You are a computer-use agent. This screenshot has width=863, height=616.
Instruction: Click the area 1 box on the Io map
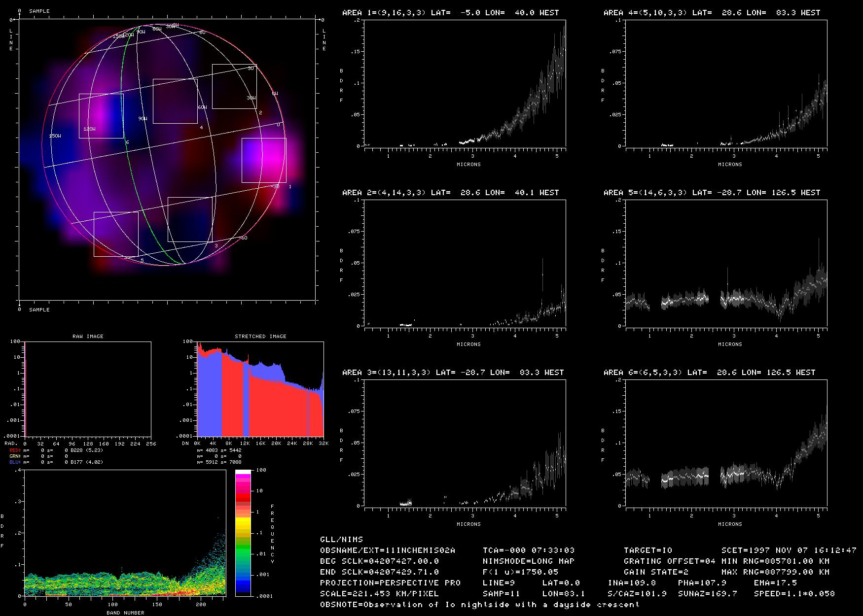pyautogui.click(x=264, y=160)
